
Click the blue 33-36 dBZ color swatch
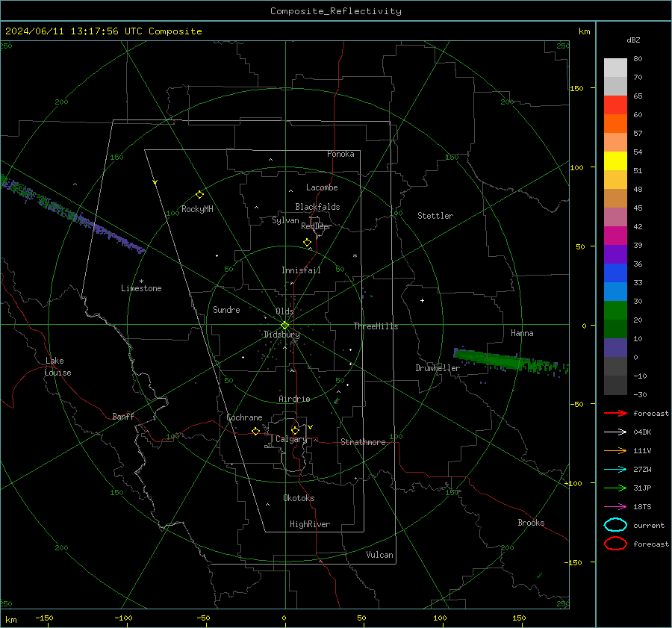click(615, 273)
